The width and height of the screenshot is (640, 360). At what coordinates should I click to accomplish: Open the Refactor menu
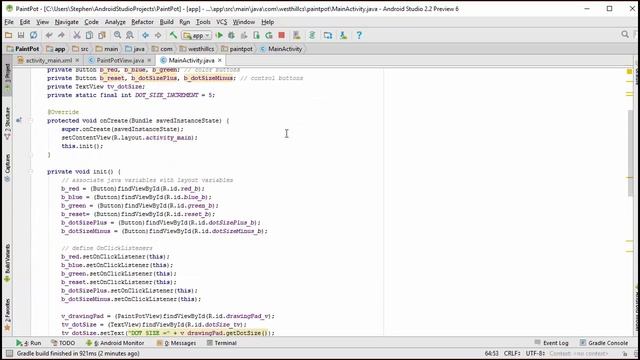tap(142, 22)
